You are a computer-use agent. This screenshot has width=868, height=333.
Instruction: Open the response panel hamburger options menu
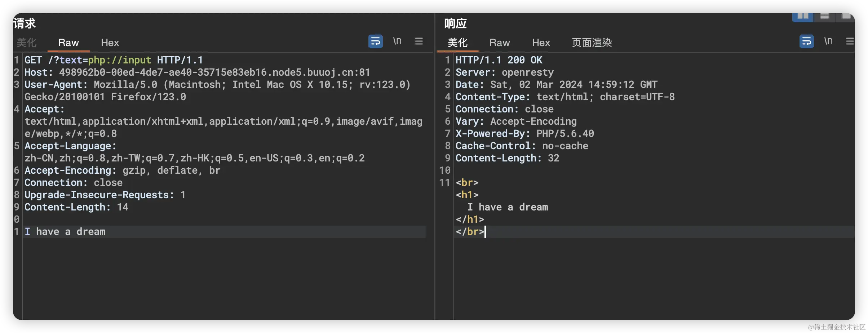(850, 41)
